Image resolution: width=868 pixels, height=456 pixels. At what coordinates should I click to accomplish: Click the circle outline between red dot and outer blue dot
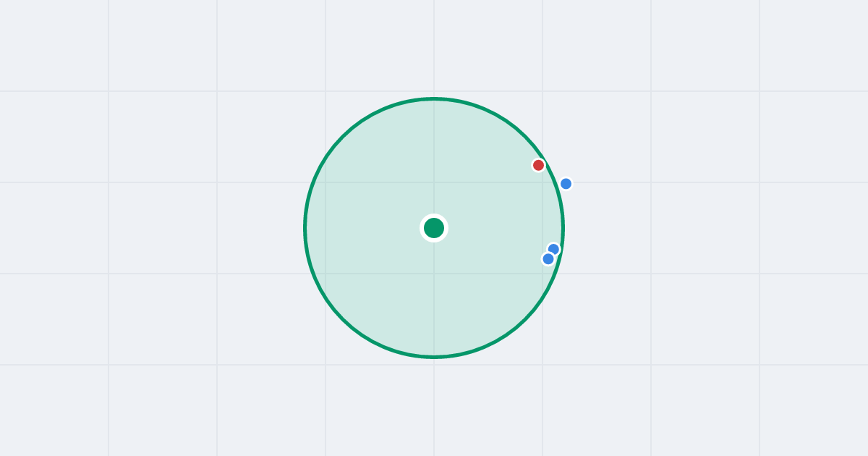coord(551,174)
